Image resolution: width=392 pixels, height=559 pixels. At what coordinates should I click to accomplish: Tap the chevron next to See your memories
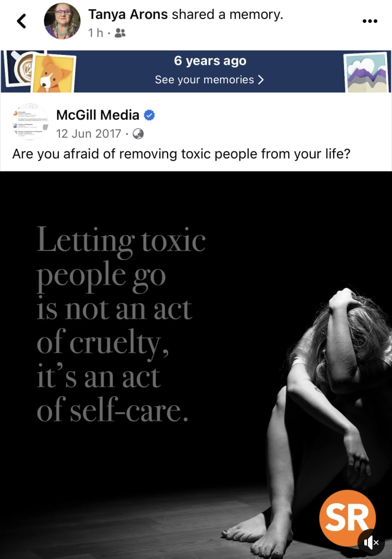pos(261,79)
